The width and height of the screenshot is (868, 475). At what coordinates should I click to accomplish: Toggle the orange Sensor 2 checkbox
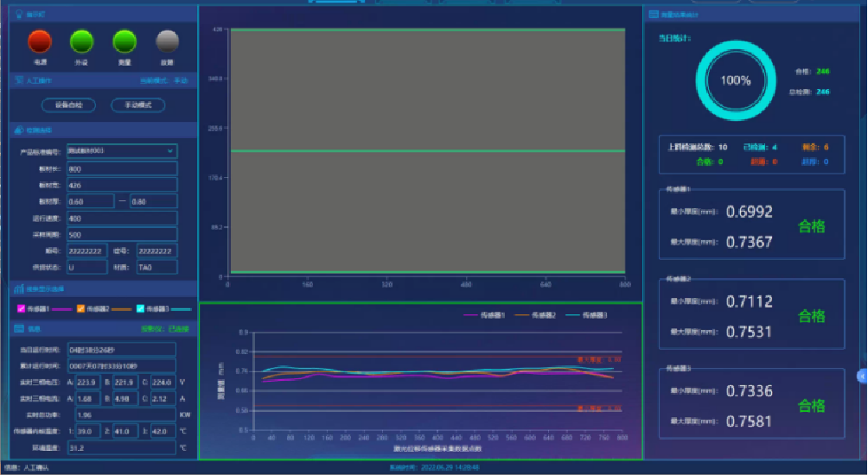[80, 308]
